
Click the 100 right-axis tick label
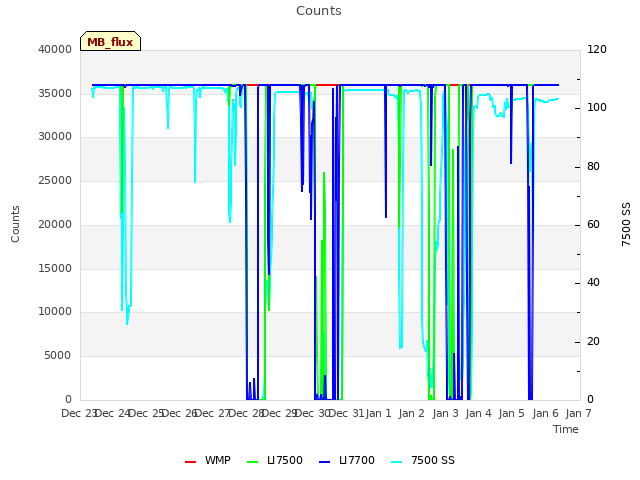[597, 107]
